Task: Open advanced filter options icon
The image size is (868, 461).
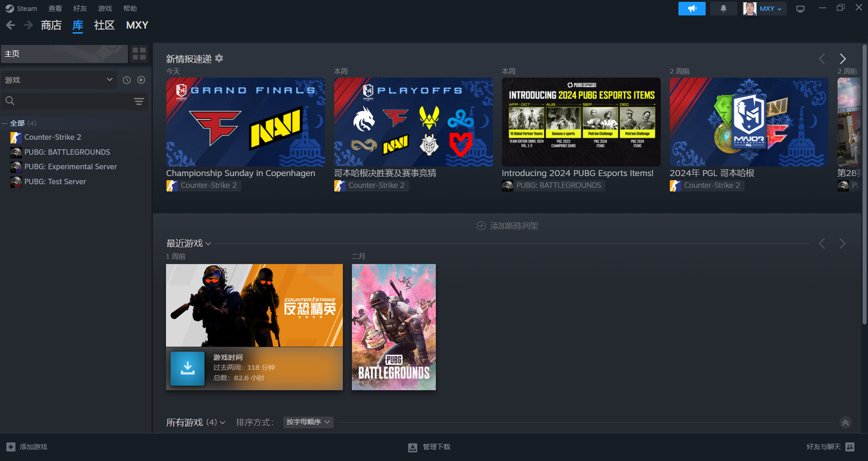Action: pyautogui.click(x=139, y=101)
